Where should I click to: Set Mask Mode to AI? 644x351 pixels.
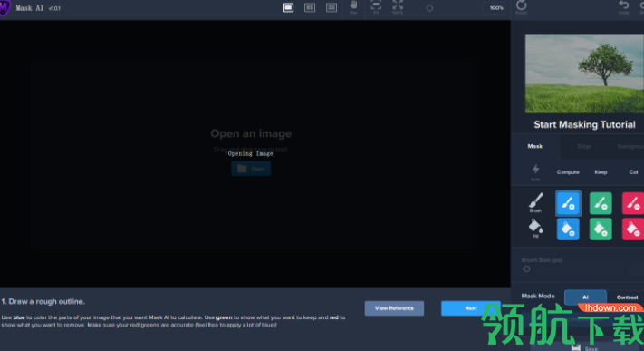pos(585,297)
